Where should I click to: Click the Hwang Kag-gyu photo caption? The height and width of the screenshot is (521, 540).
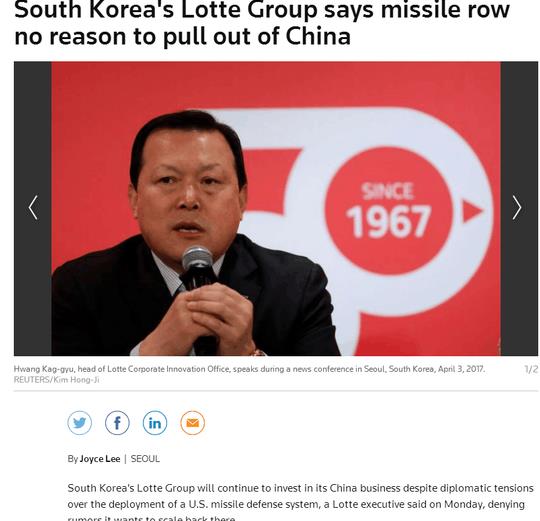249,369
